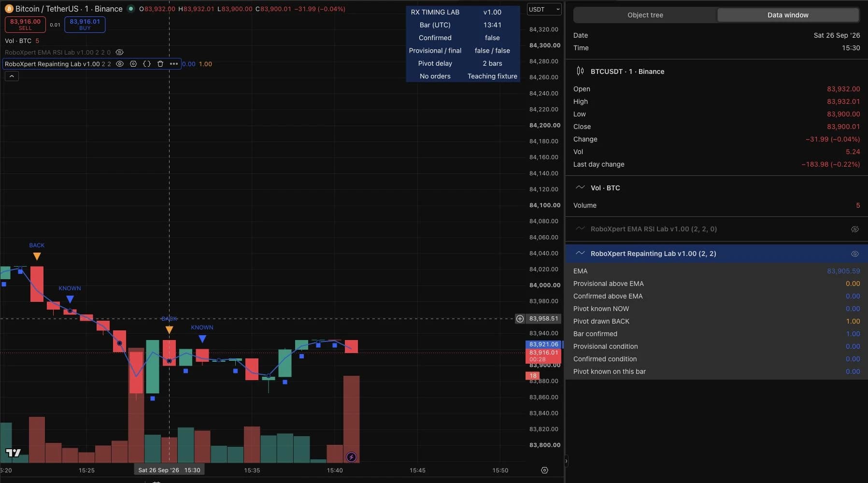
Task: Click the red 83,916.01 last price label
Action: (544, 356)
